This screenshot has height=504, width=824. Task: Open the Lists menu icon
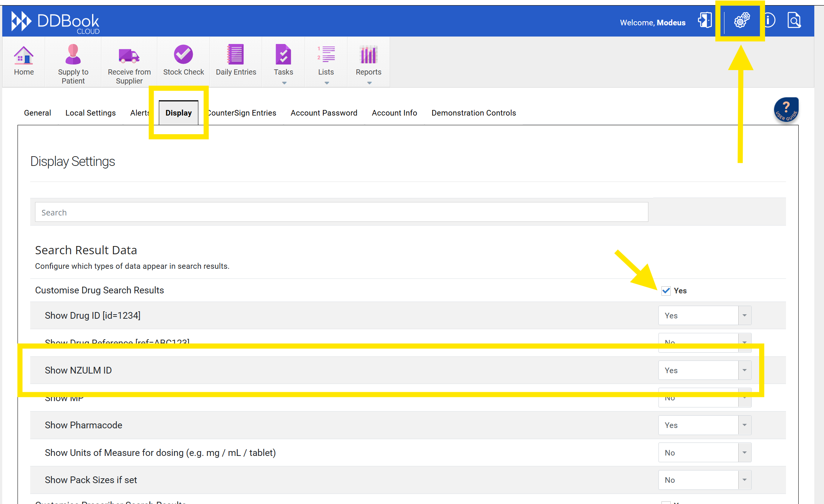pos(326,54)
